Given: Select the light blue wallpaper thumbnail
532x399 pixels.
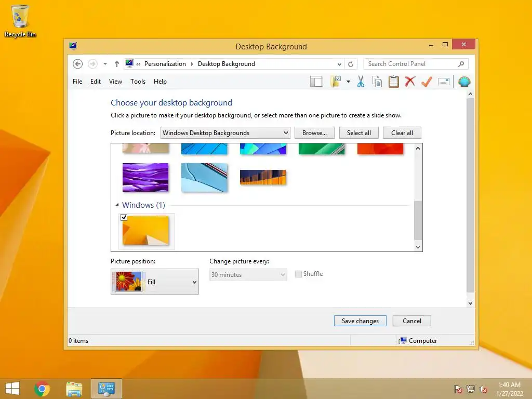Looking at the screenshot, I should (204, 178).
